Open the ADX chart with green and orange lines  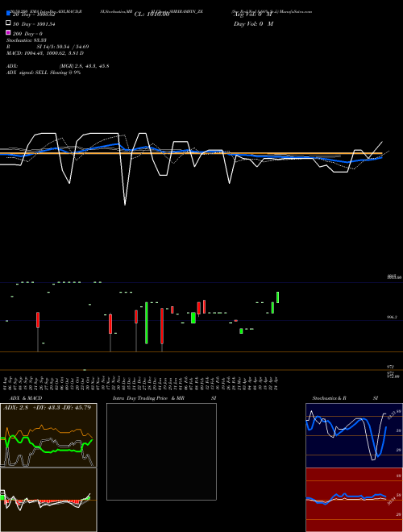(48, 435)
